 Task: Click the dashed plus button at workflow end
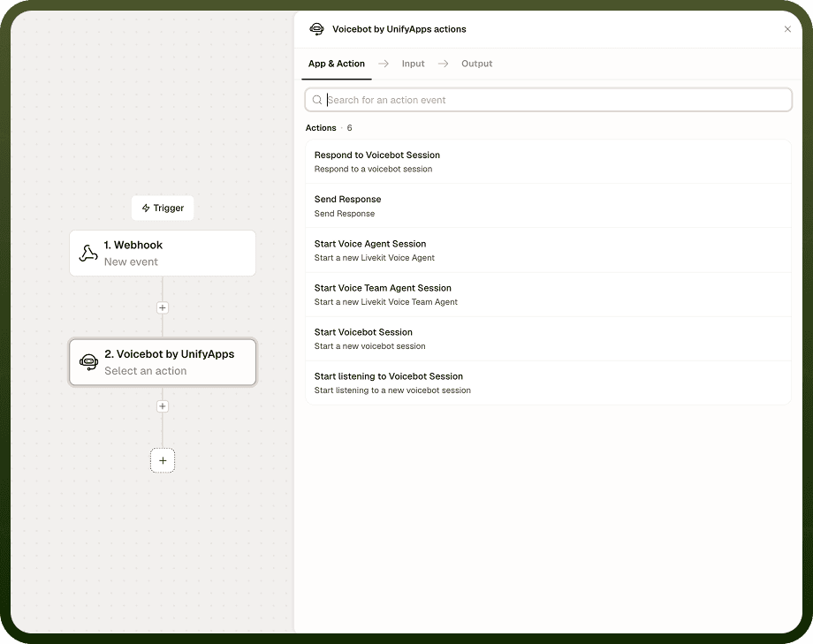tap(163, 460)
